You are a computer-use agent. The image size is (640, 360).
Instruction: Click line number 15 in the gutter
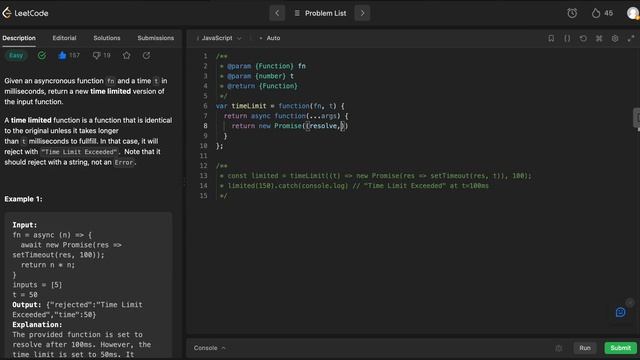coord(204,196)
